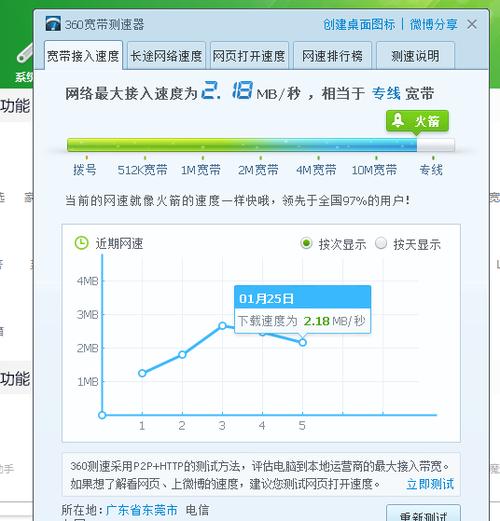Image resolution: width=500 pixels, height=521 pixels.
Task: Click the 01月25日 tooltip header
Action: tap(303, 297)
